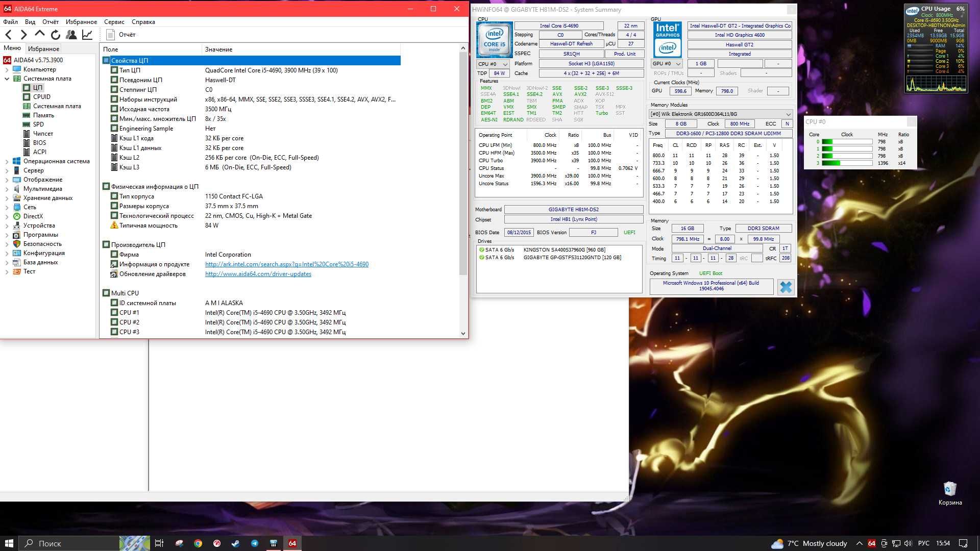Click the GIGABYTE H81M-DS2 motherboard field
Screen dimensions: 980x551
pos(574,210)
